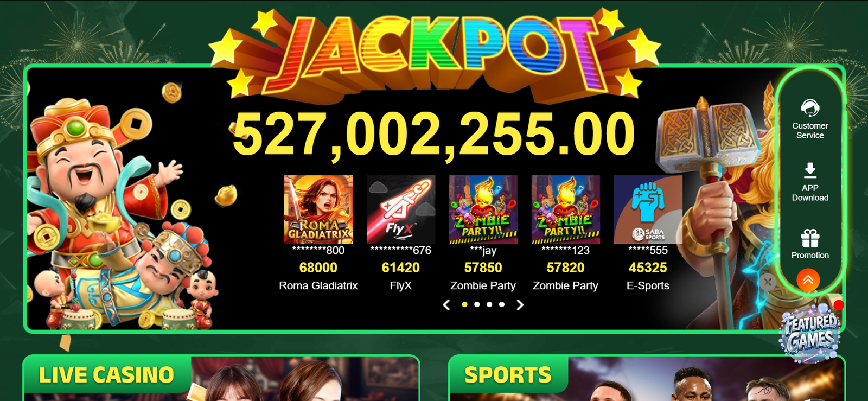The image size is (868, 401).
Task: Switch to the second carousel dot
Action: [477, 304]
